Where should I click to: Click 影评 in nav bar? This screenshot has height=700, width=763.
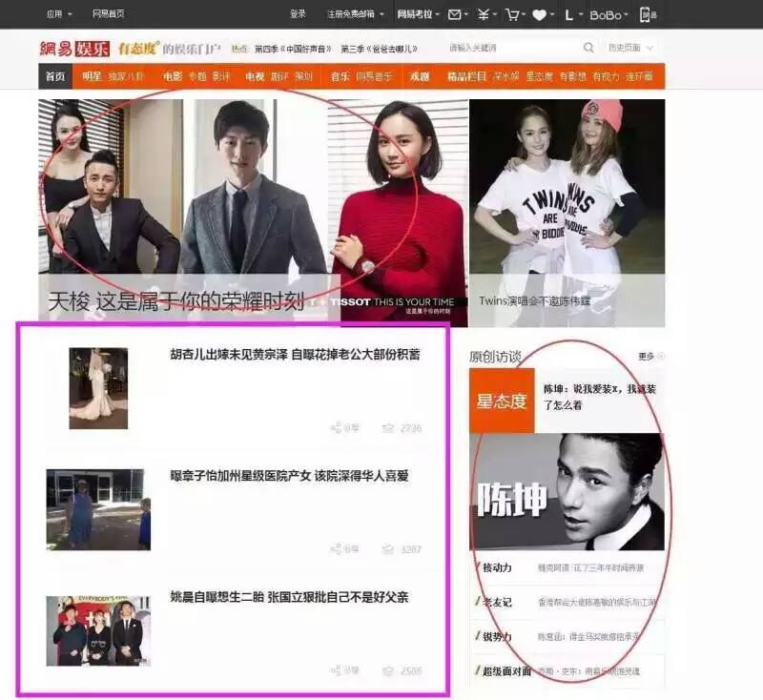(221, 76)
